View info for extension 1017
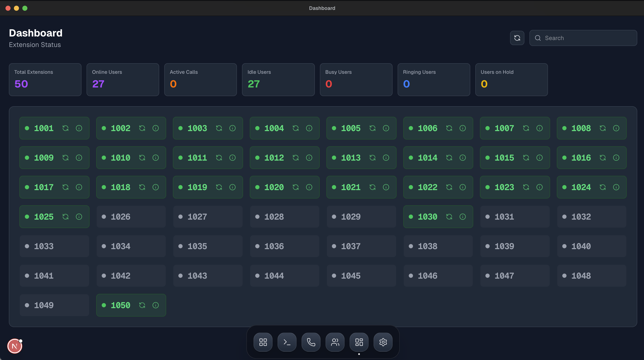 coord(79,187)
